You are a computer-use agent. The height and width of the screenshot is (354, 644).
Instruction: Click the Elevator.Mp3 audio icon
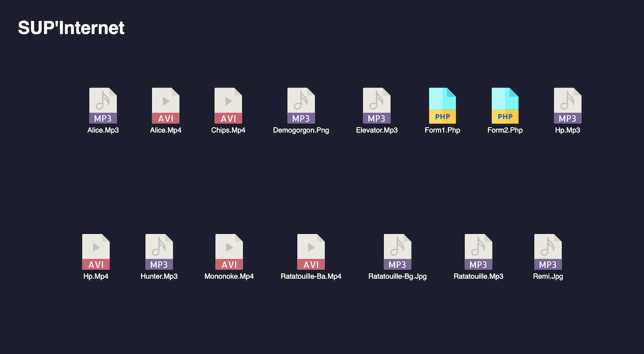pyautogui.click(x=377, y=106)
